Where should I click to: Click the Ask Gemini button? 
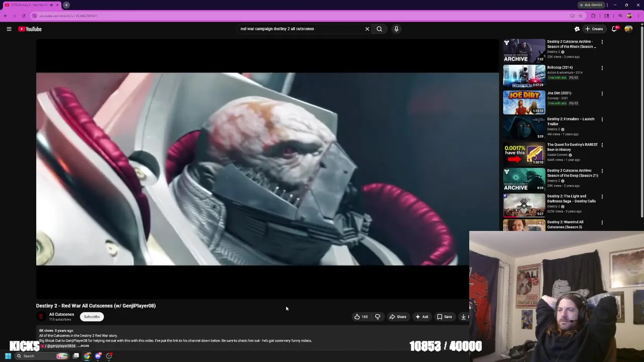click(x=591, y=5)
